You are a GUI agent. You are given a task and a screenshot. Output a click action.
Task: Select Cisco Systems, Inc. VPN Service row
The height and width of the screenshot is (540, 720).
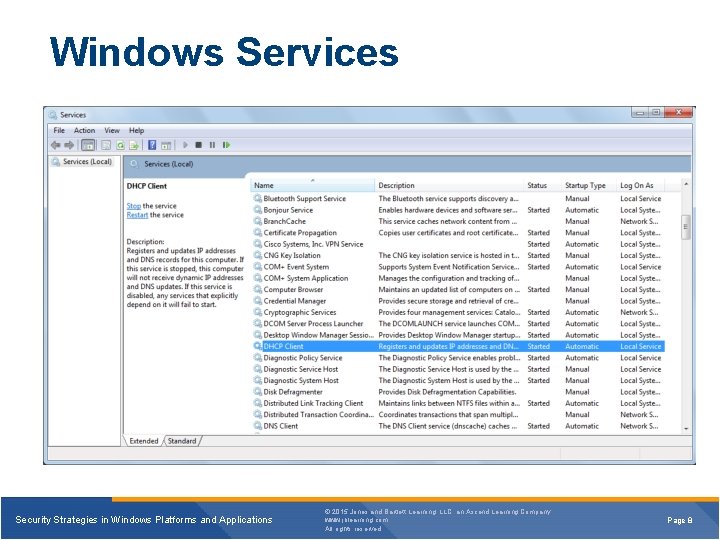click(x=458, y=244)
